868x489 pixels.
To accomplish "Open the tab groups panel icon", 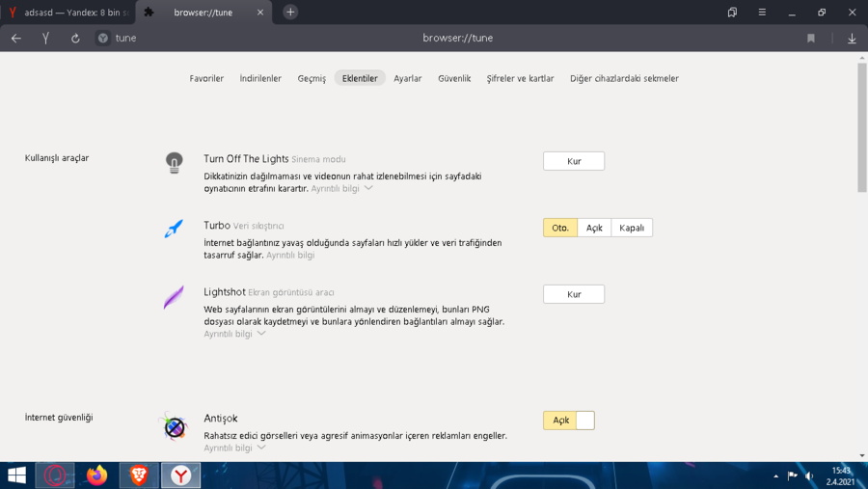I will coord(732,13).
